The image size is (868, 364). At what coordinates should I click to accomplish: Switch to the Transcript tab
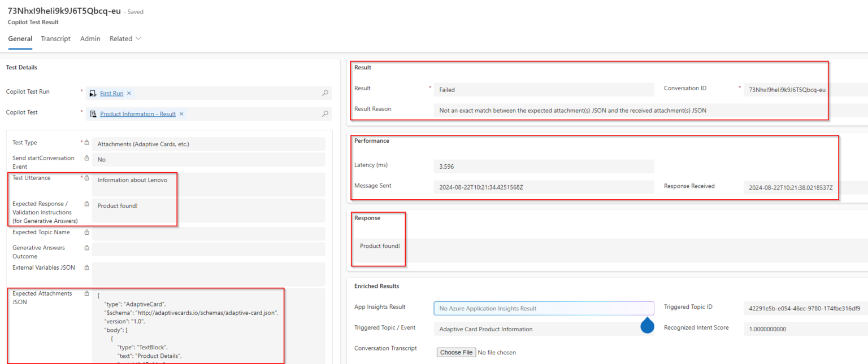click(x=55, y=39)
